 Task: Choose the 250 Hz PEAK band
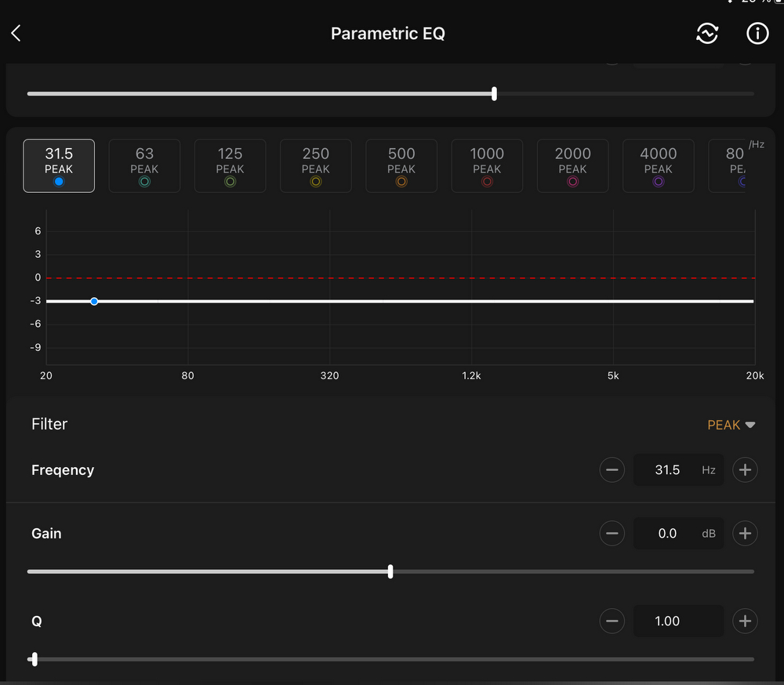click(x=315, y=166)
